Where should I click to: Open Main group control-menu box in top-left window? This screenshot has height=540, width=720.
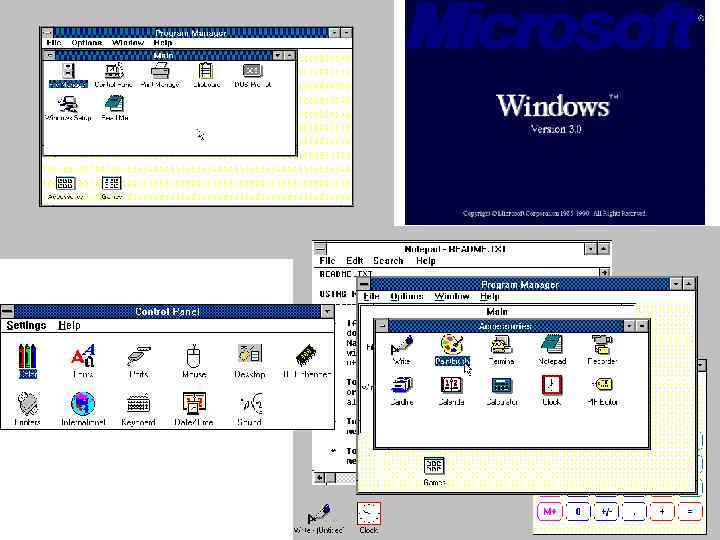(49, 55)
